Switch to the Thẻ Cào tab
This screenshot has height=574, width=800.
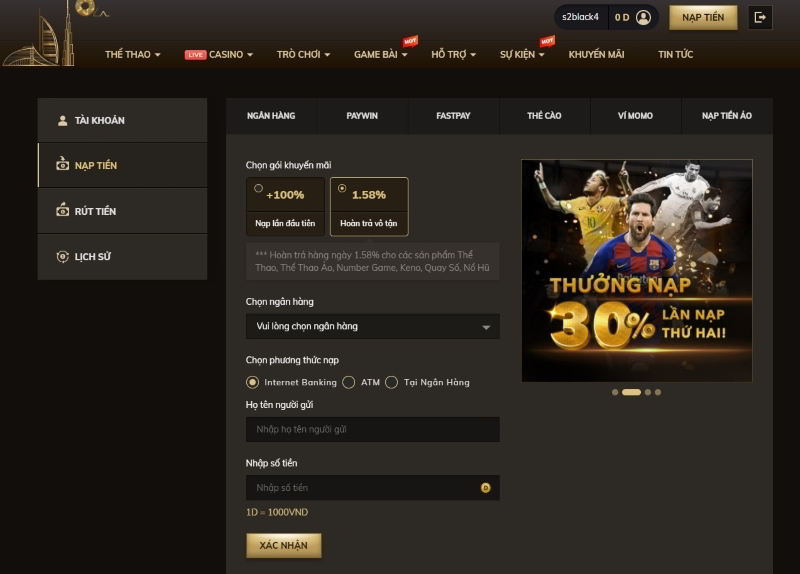click(544, 116)
